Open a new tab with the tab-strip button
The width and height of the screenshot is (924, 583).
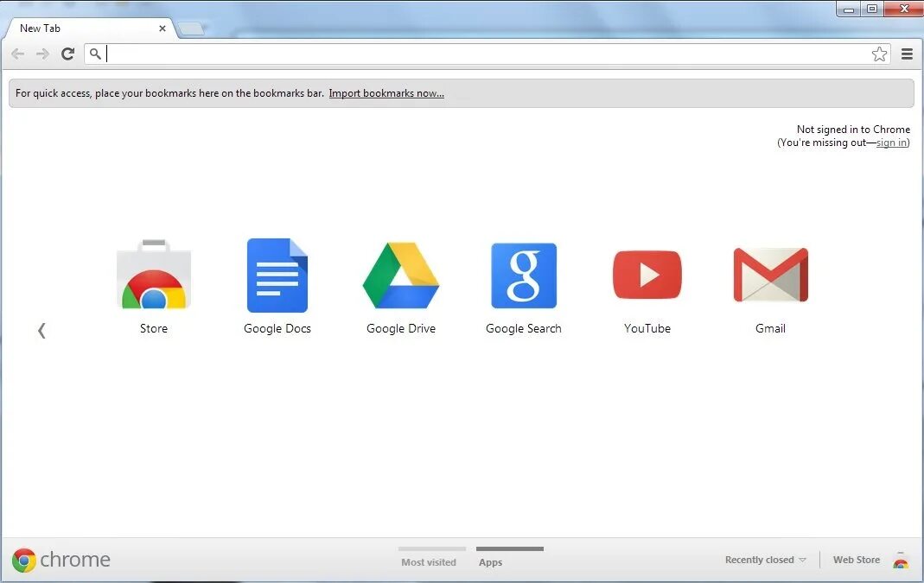(191, 29)
